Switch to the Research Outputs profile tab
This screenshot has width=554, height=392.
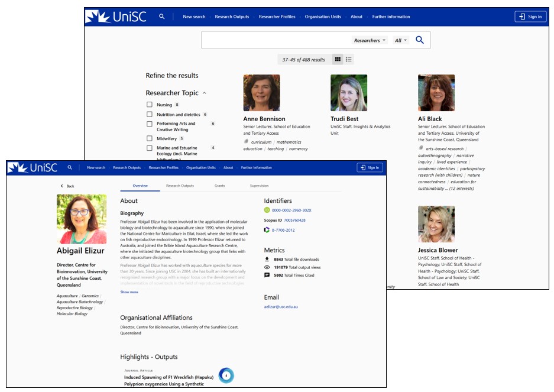click(x=180, y=186)
